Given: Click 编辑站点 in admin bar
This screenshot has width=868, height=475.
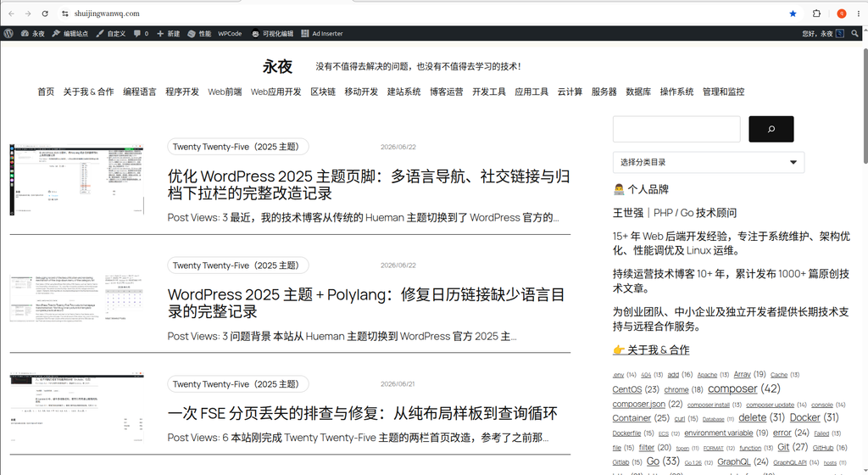Looking at the screenshot, I should (x=70, y=33).
